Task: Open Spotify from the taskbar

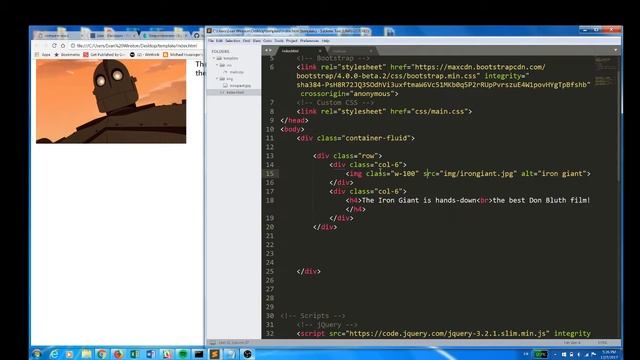Action: [x=183, y=354]
